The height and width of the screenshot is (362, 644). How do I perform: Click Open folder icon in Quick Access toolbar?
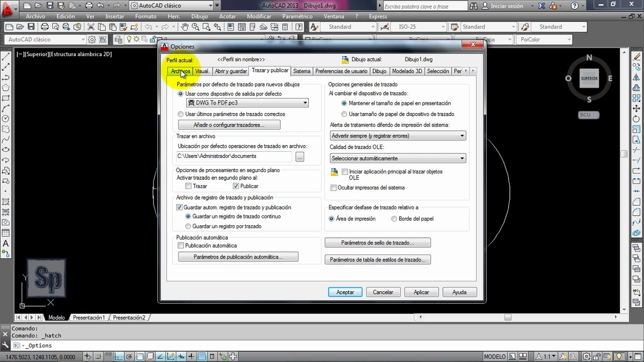point(39,6)
